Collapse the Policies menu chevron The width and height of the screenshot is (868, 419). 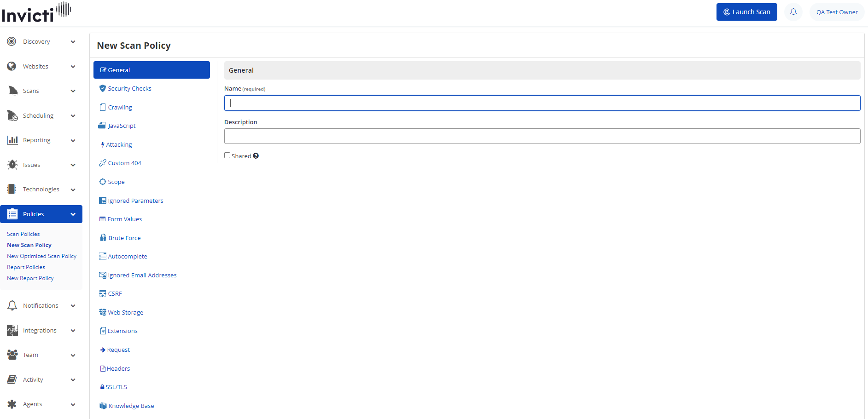pos(73,214)
